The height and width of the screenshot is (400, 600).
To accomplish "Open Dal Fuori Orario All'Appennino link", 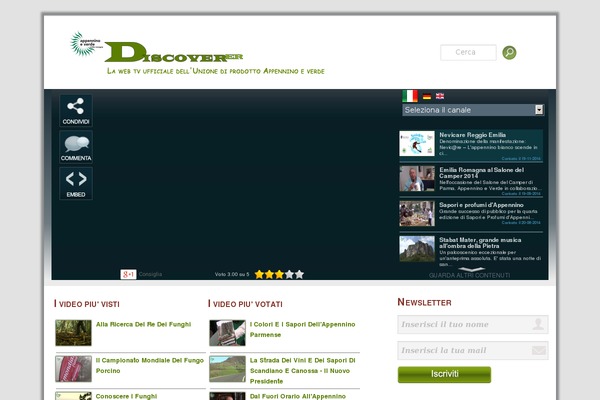I will point(298,396).
